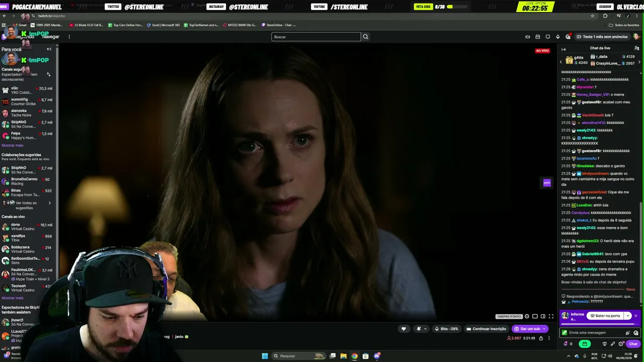
Task: Click the follow heart button
Action: [403, 329]
